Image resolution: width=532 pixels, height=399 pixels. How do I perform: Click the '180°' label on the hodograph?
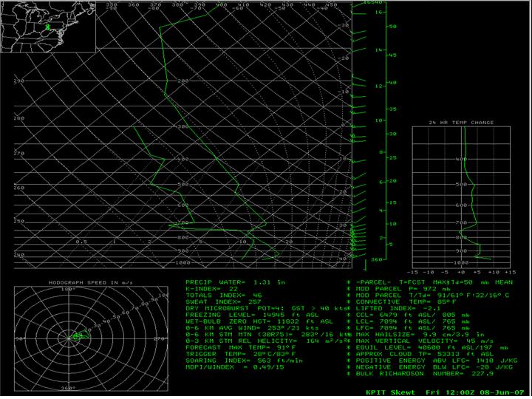coord(67,289)
